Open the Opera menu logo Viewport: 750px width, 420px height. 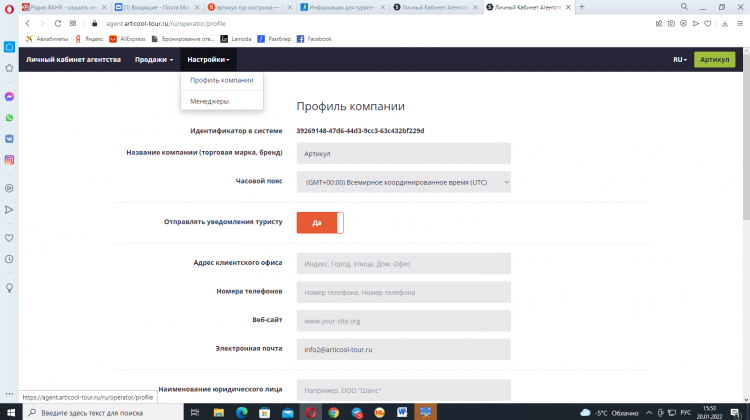pyautogui.click(x=9, y=9)
